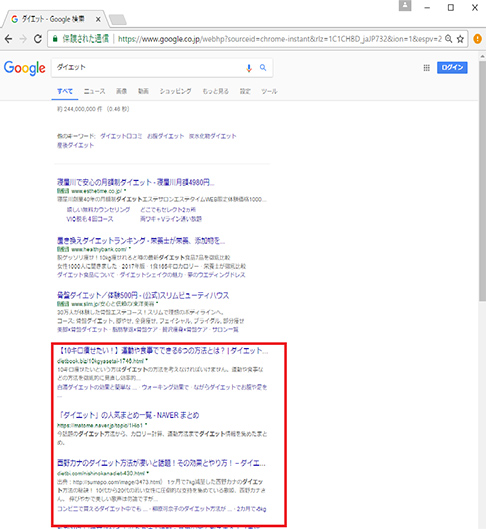Bookmark this page with the star icon
This screenshot has height=529, width=486.
point(460,39)
